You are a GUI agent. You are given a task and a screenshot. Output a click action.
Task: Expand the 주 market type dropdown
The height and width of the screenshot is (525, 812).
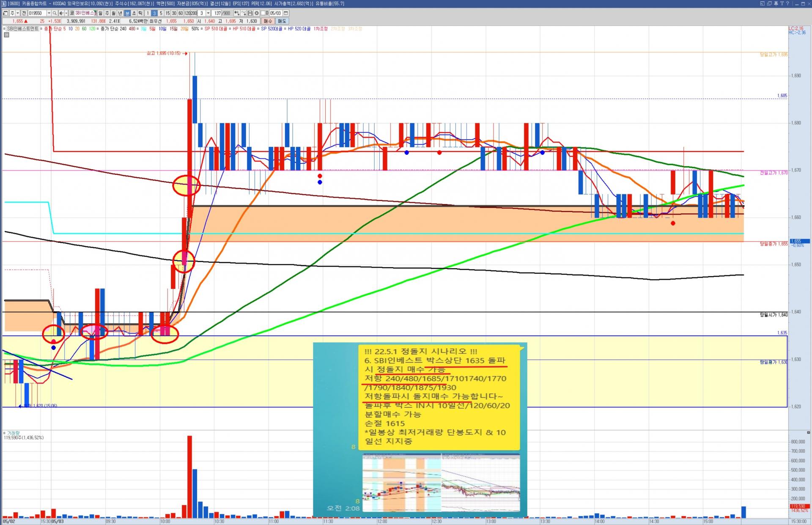[x=18, y=13]
